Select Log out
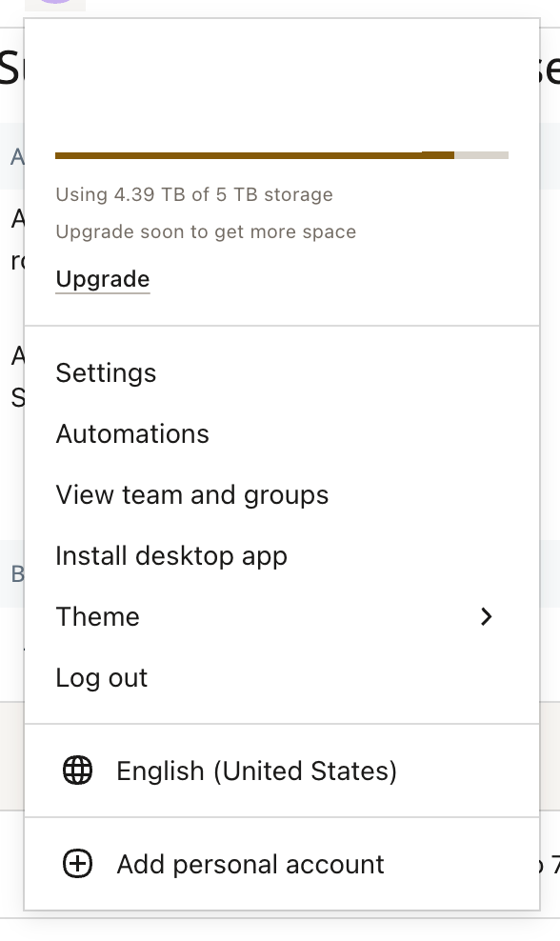Viewport: 560px width, 941px height. 102,677
